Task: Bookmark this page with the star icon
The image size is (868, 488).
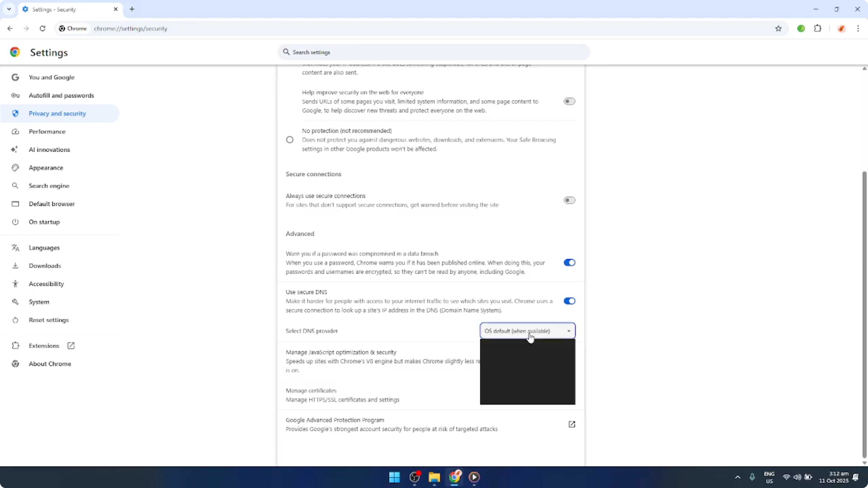Action: click(779, 29)
